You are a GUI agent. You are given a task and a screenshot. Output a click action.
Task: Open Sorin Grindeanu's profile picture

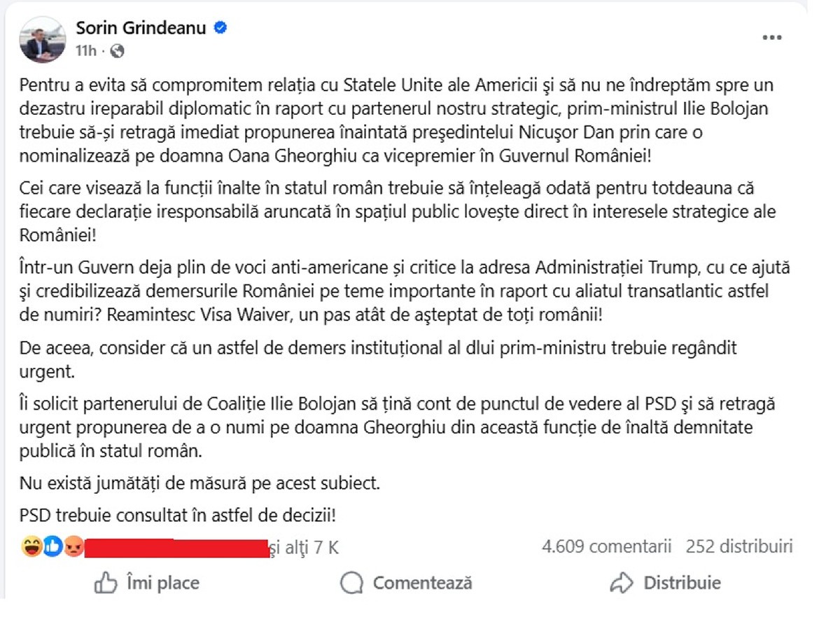(43, 39)
